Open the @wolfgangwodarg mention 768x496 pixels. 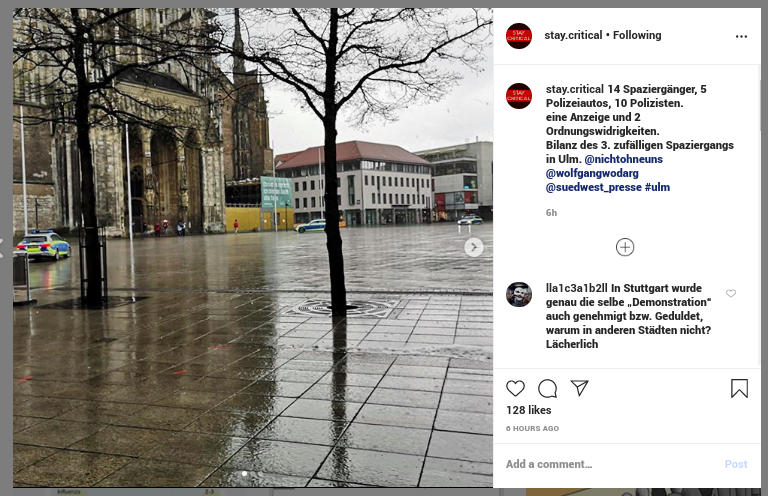(x=592, y=173)
